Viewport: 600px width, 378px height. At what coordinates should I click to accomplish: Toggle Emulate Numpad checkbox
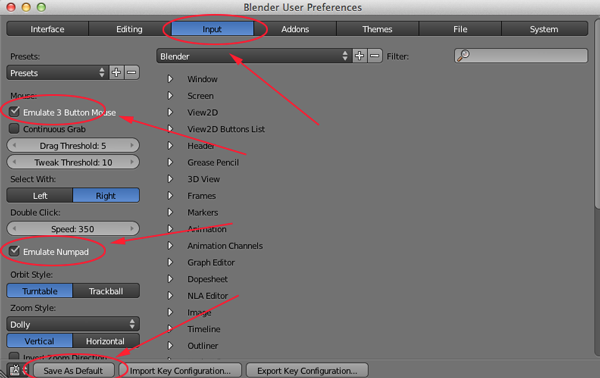click(x=14, y=251)
